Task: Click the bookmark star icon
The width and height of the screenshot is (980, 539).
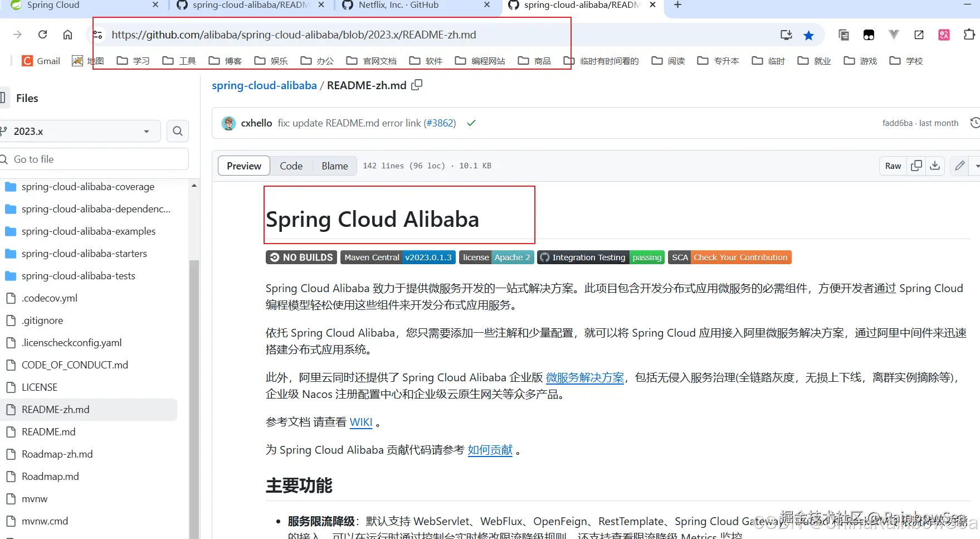Action: pos(808,35)
